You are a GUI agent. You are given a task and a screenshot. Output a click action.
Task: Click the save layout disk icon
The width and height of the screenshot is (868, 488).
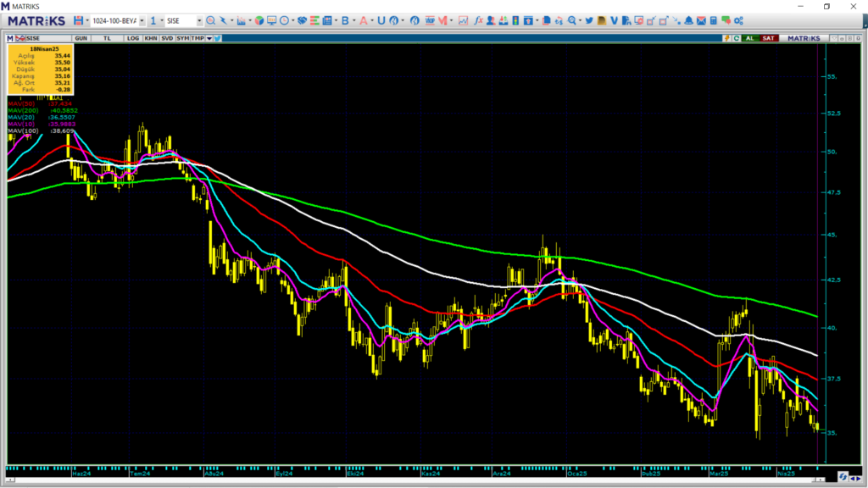point(78,20)
